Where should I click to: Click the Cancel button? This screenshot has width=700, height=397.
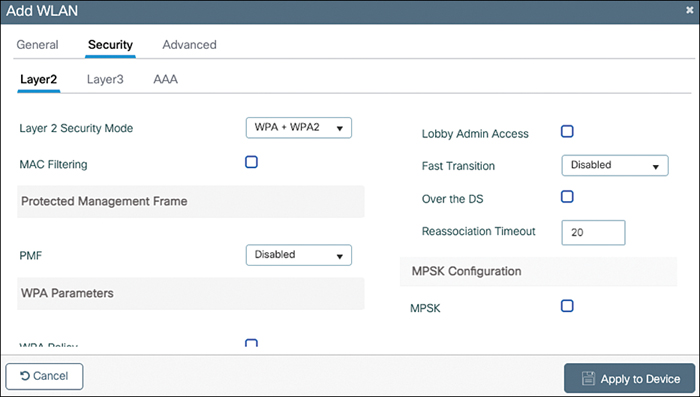[44, 376]
